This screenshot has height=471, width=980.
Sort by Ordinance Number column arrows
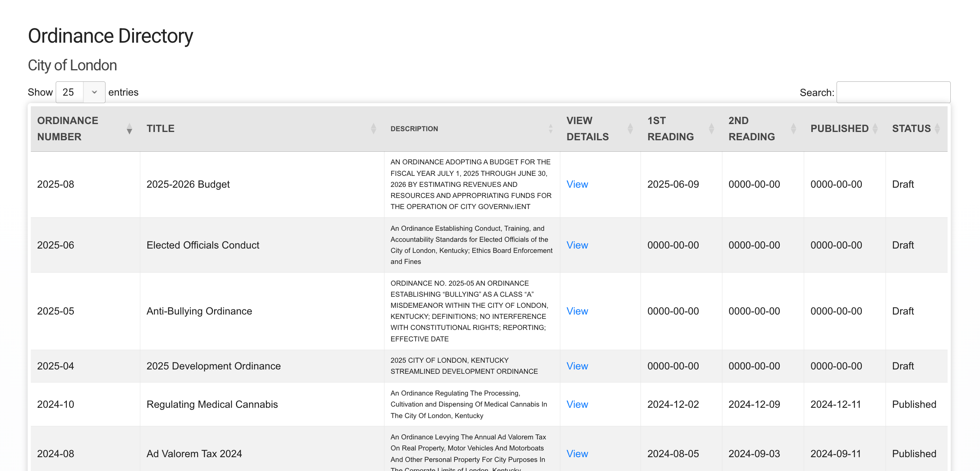(129, 129)
